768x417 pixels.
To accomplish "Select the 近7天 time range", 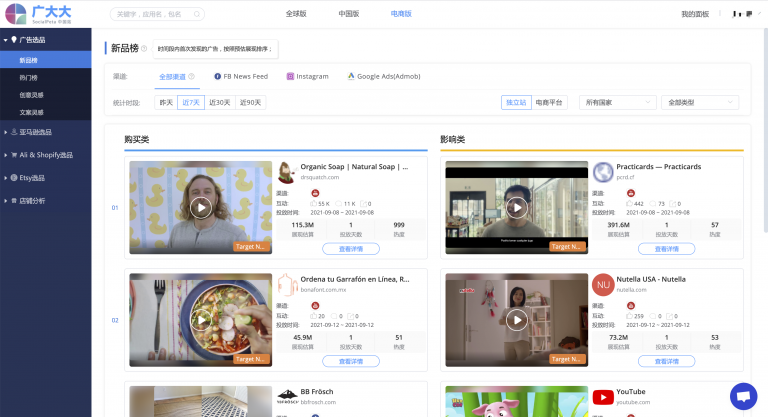I will point(191,102).
